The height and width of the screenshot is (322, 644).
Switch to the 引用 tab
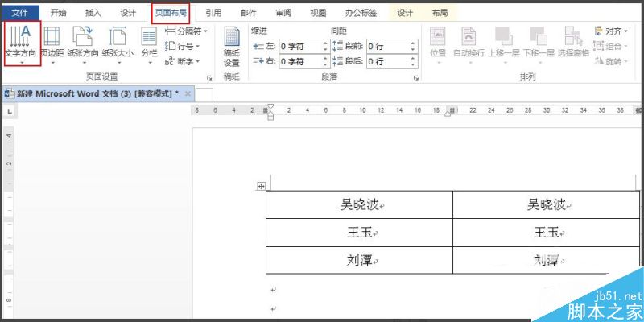point(213,13)
